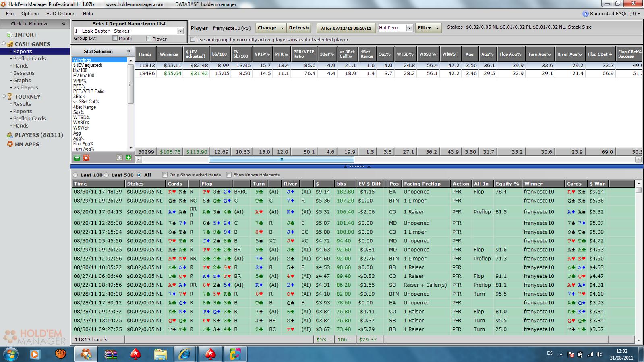
Task: Open the baseball glove app on taskbar
Action: click(x=60, y=354)
